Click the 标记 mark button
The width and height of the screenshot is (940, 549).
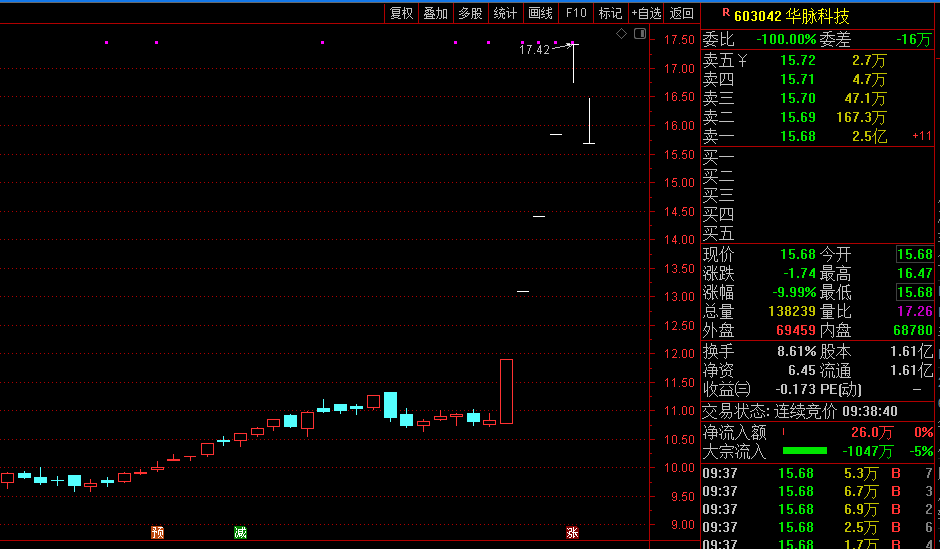tap(611, 13)
